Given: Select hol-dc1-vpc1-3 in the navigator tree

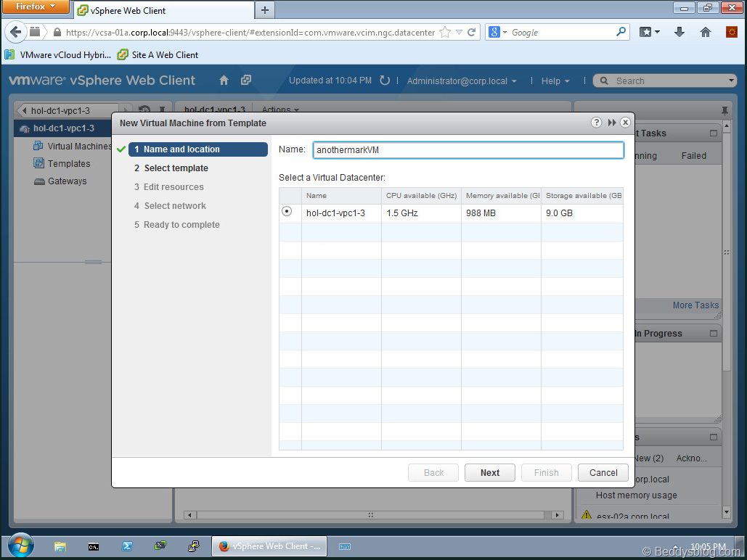Looking at the screenshot, I should tap(63, 128).
